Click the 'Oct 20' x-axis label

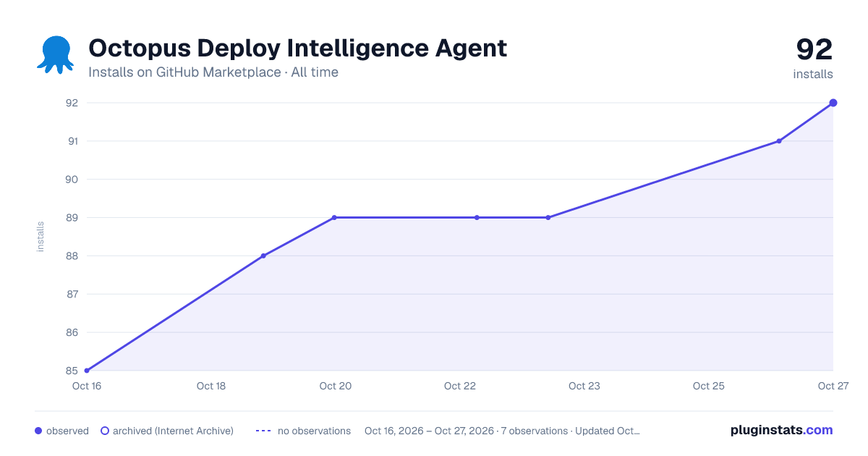pyautogui.click(x=336, y=386)
